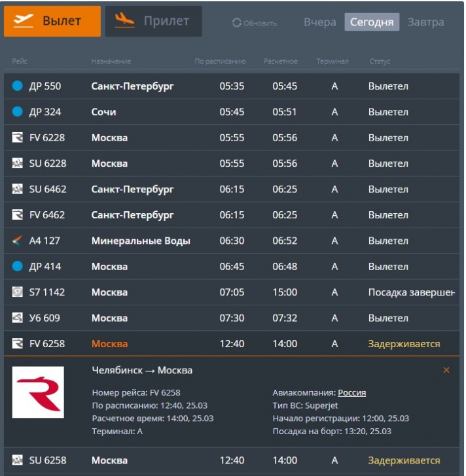Click the S7 airline icon beside S7 1142
This screenshot has width=466, height=476.
(x=18, y=292)
